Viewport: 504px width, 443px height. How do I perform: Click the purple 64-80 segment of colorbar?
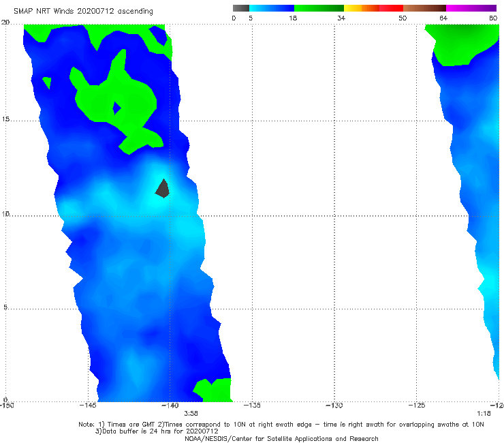(471, 8)
